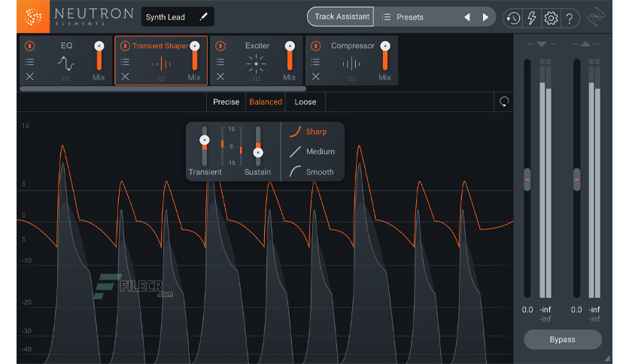Go to previous preset arrow
Image resolution: width=629 pixels, height=364 pixels.
point(467,17)
